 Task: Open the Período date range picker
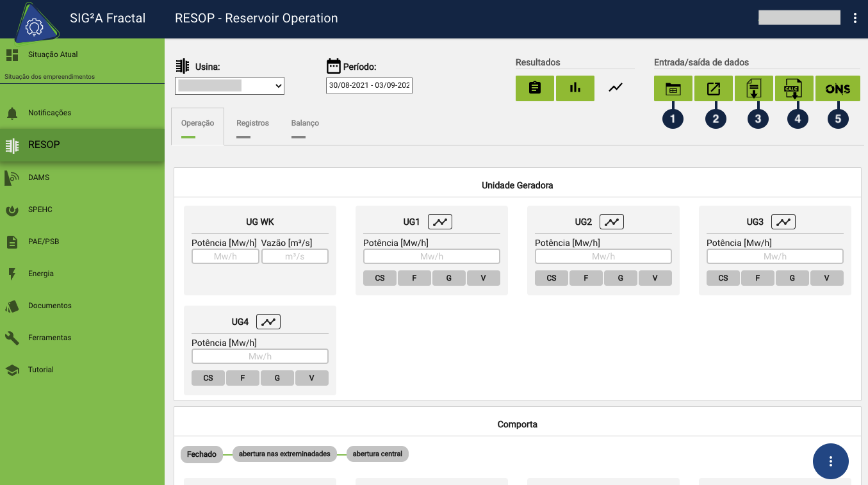pyautogui.click(x=369, y=86)
